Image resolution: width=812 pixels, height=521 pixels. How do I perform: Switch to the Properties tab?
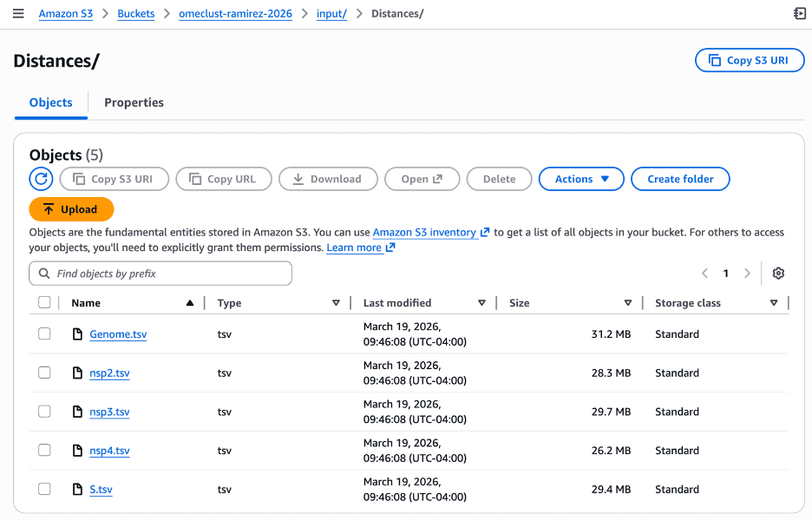(134, 102)
